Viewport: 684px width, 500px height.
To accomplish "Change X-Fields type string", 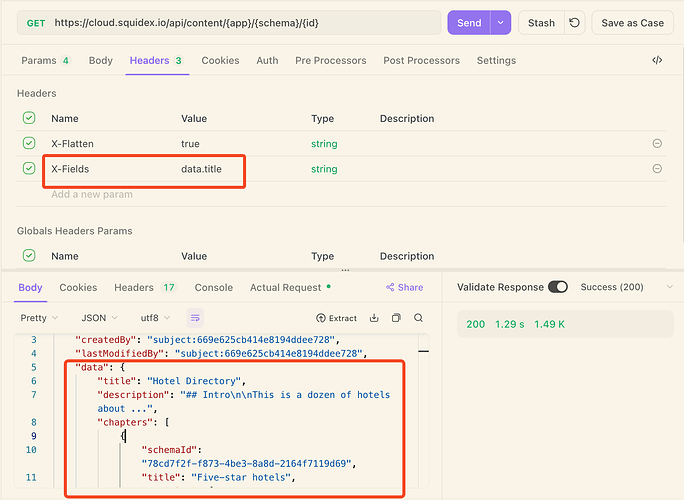I will (x=324, y=169).
